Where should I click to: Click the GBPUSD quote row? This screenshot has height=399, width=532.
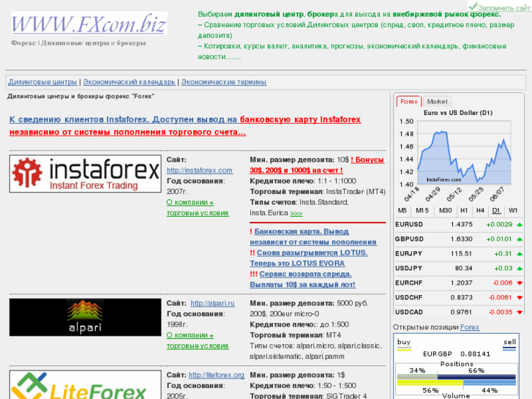(458, 239)
